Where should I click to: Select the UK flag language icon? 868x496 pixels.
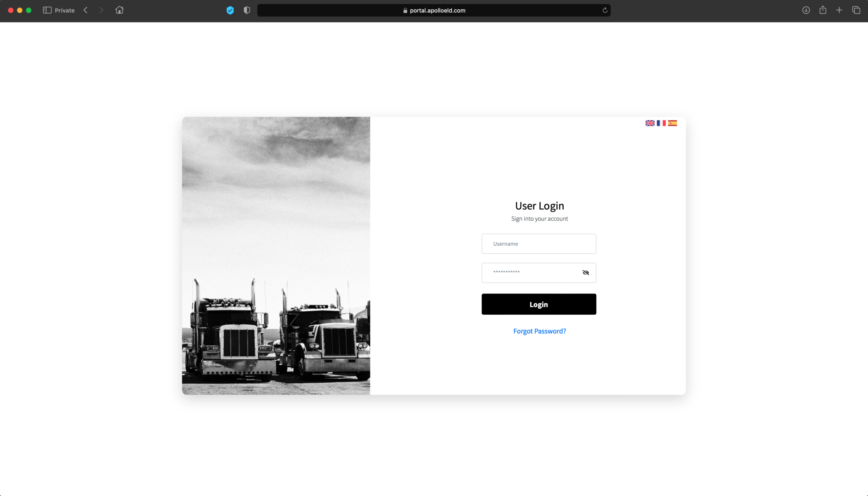pos(650,123)
